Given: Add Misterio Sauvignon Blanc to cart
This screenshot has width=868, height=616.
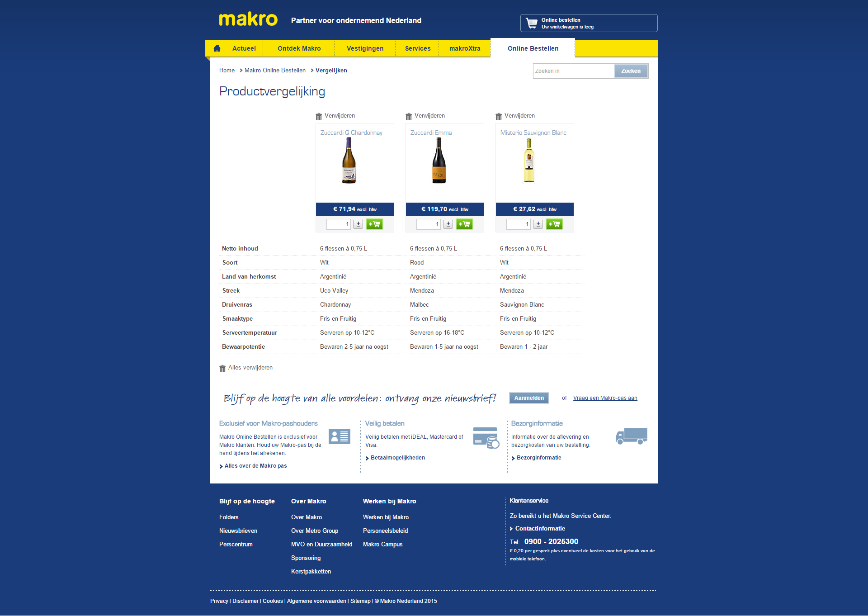Looking at the screenshot, I should pyautogui.click(x=554, y=224).
